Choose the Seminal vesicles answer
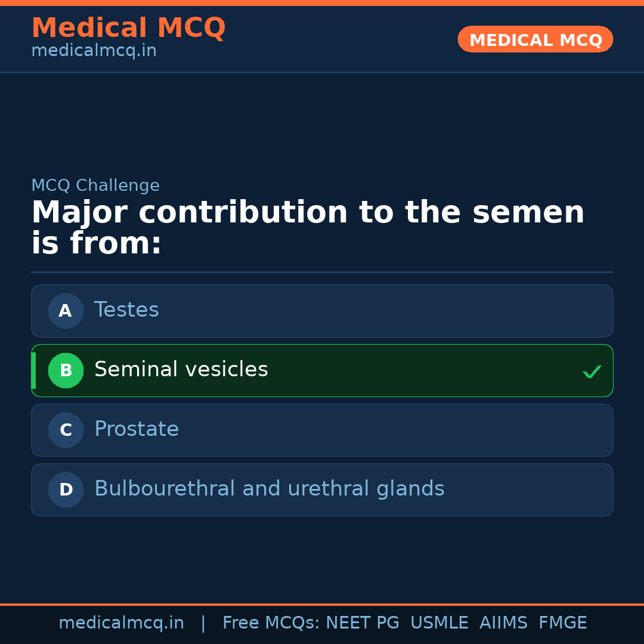The image size is (644, 644). click(x=181, y=370)
